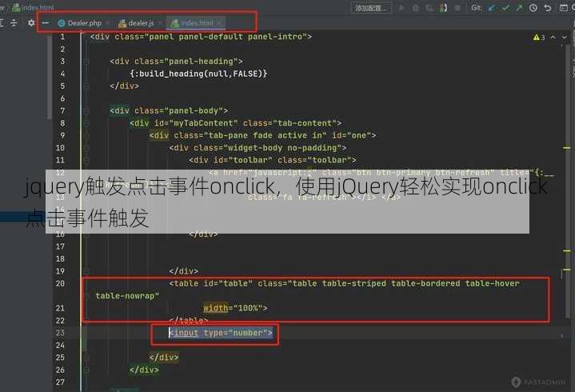Toggle PHP debug listening icon
The height and width of the screenshot is (392, 575).
(x=443, y=8)
